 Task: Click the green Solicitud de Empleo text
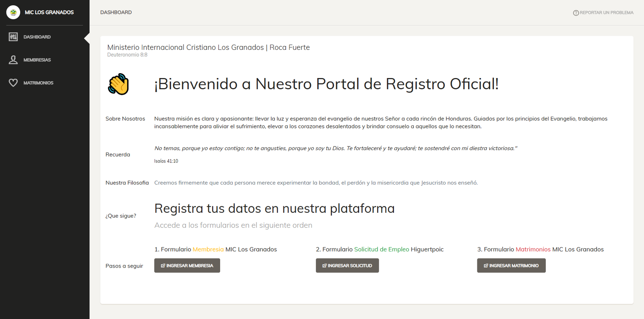(382, 249)
